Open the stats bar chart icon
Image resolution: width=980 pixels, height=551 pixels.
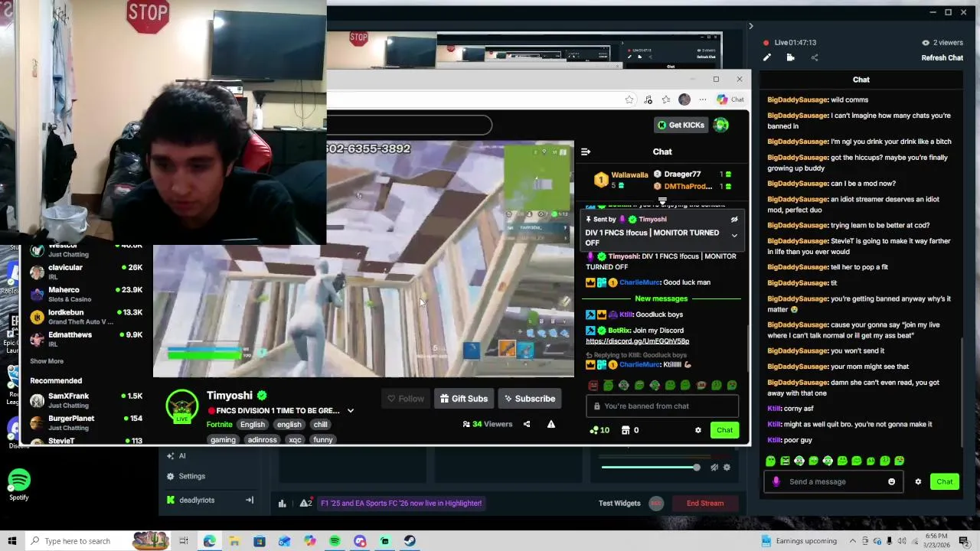[282, 503]
